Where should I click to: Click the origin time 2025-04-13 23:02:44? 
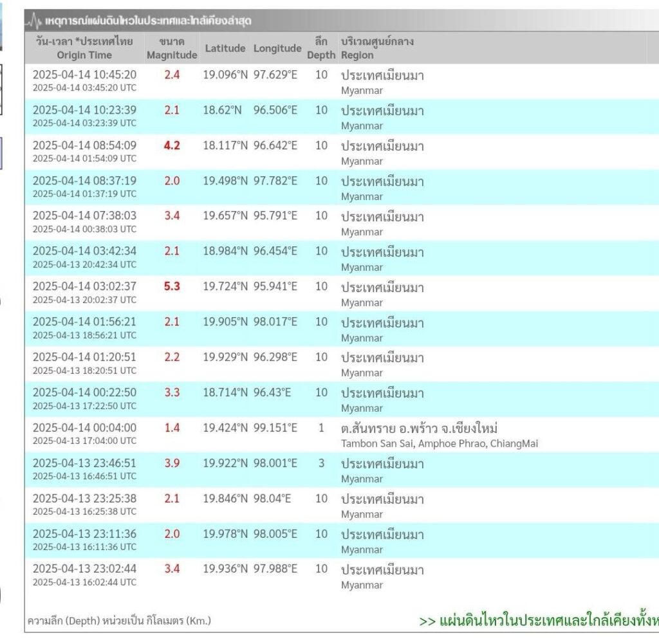coord(84,568)
